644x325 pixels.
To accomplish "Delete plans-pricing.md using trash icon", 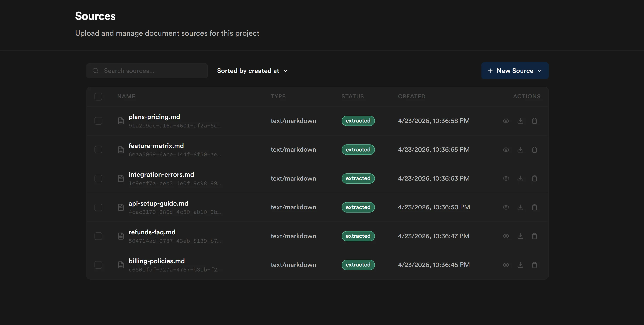I will (534, 121).
